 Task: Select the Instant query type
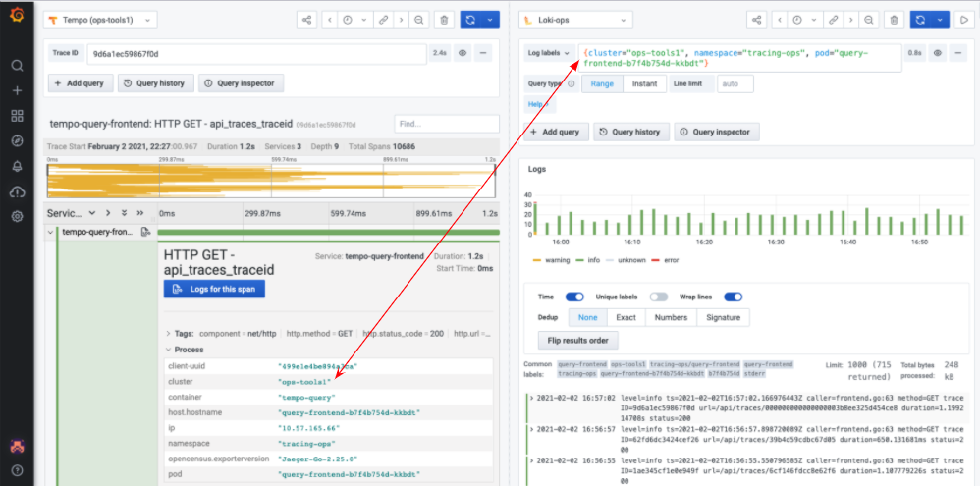pos(644,84)
